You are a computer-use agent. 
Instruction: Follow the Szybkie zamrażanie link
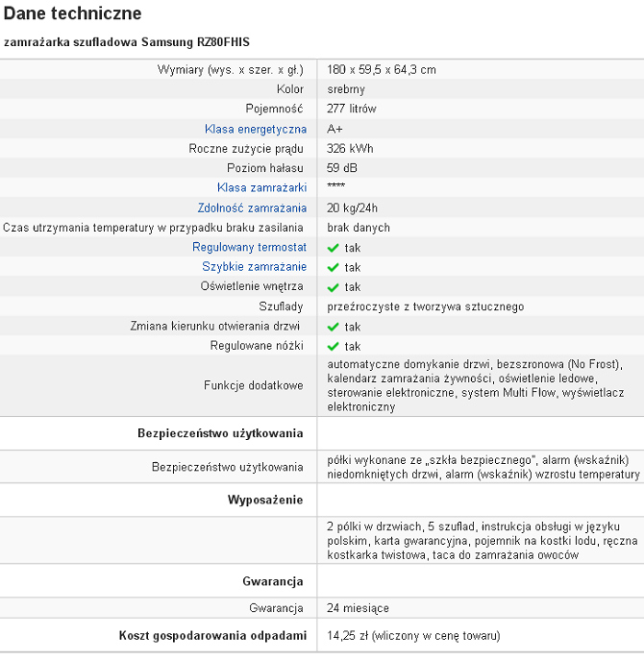[x=254, y=266]
